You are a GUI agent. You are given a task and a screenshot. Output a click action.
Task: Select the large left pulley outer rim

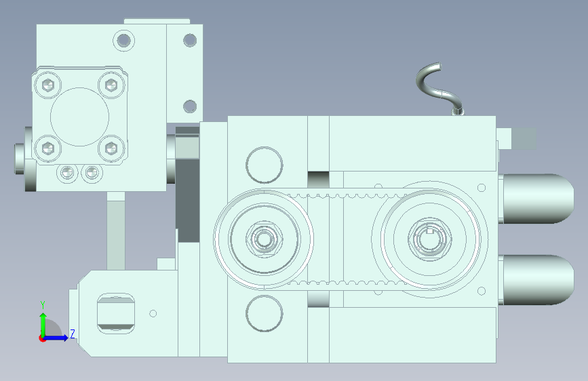coord(264,239)
